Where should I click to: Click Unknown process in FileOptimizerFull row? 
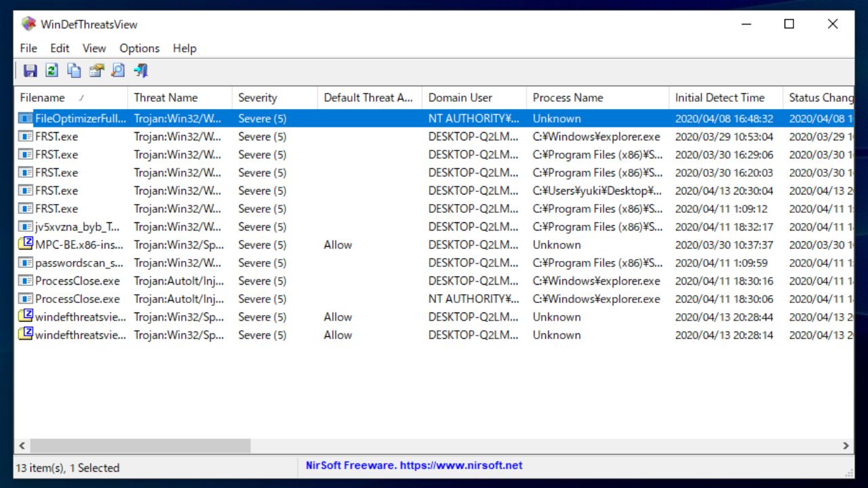click(557, 119)
